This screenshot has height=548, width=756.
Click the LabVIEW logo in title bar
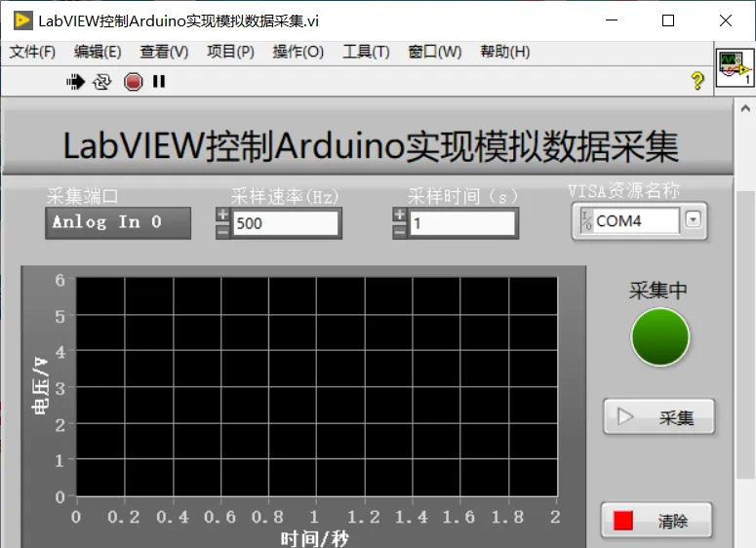(x=22, y=20)
